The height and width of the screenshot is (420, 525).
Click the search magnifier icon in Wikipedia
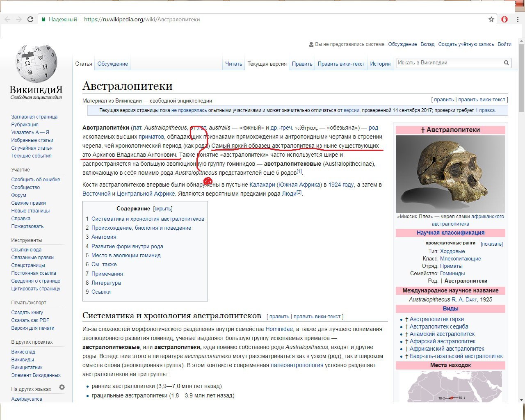[506, 63]
